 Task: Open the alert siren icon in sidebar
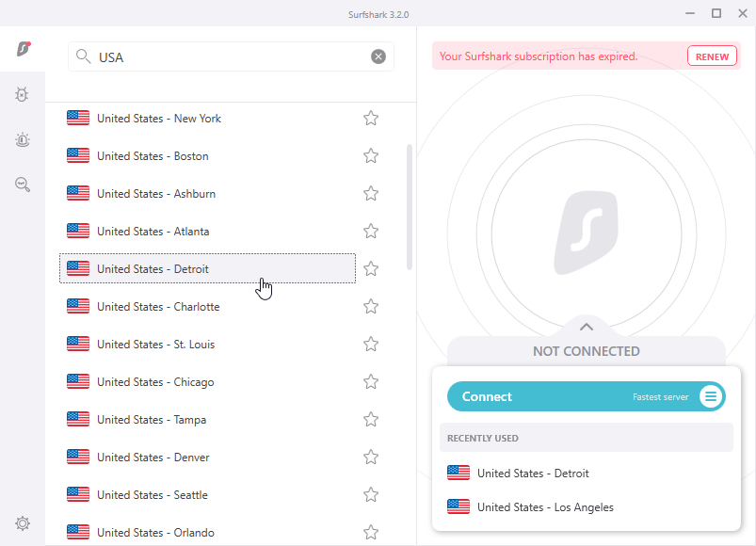(23, 139)
